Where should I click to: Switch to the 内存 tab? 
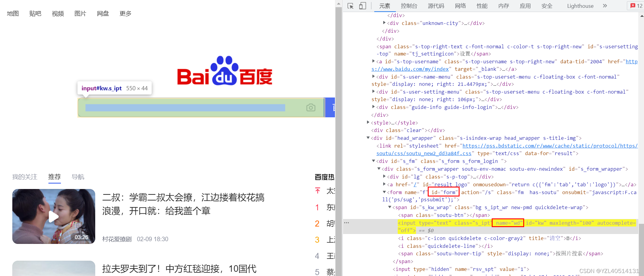(x=503, y=6)
